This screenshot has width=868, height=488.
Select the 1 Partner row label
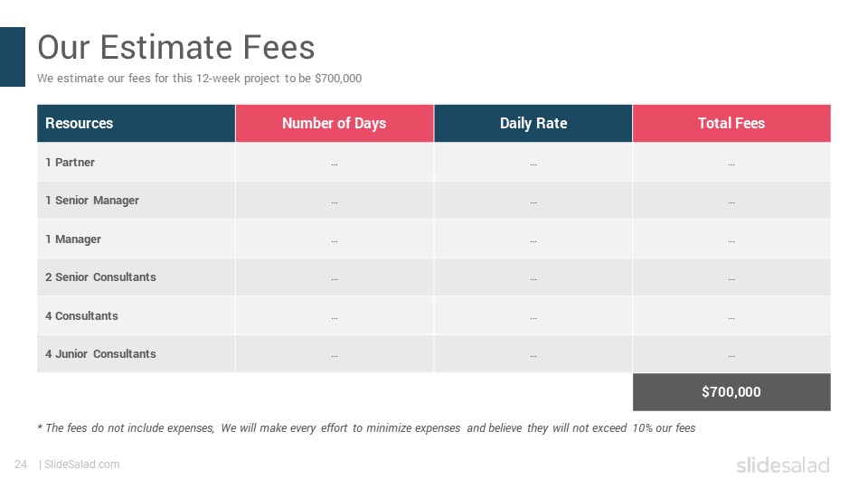[70, 162]
